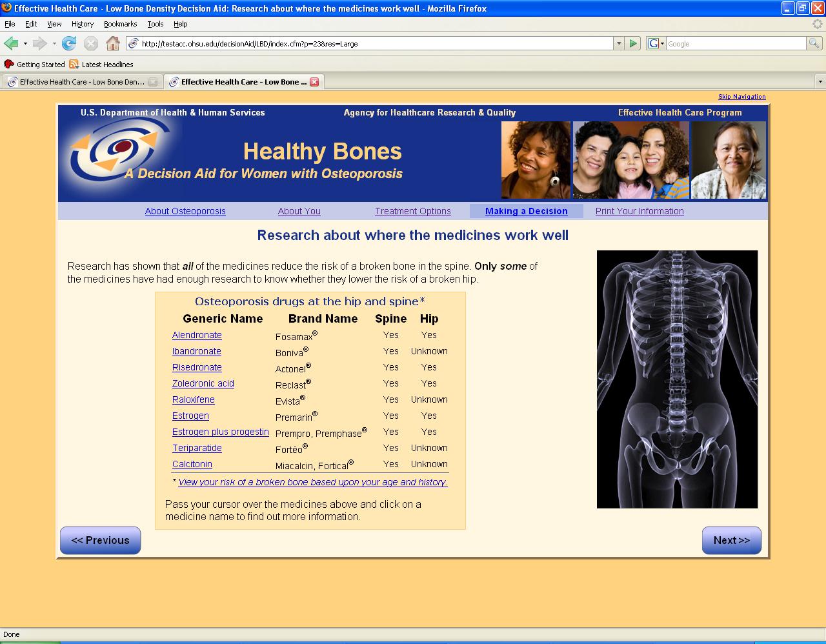Click the Estrogen link
This screenshot has height=644, width=826.
tap(190, 416)
